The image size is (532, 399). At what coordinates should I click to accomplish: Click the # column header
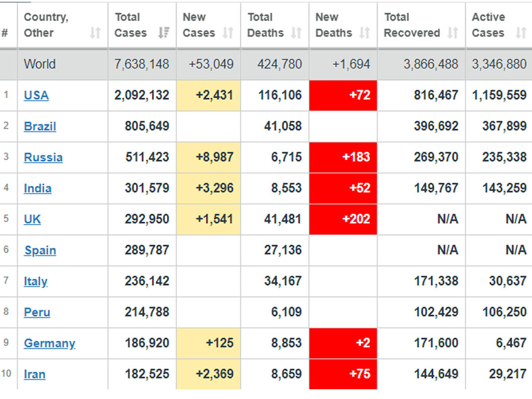click(5, 33)
